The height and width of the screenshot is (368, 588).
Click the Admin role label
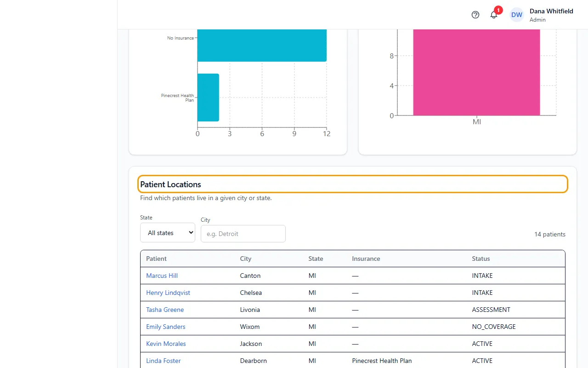537,20
